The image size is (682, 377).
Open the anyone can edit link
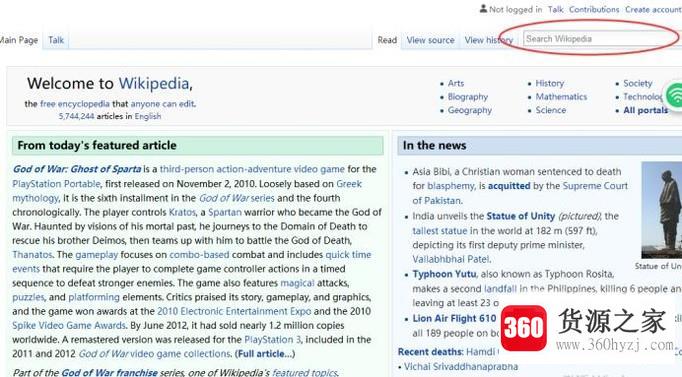(x=162, y=104)
